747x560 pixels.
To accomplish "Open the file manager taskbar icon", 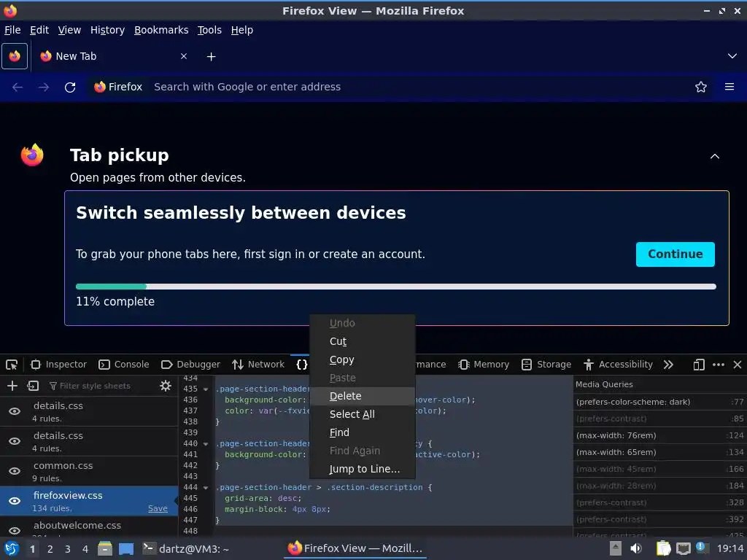I will [105, 548].
